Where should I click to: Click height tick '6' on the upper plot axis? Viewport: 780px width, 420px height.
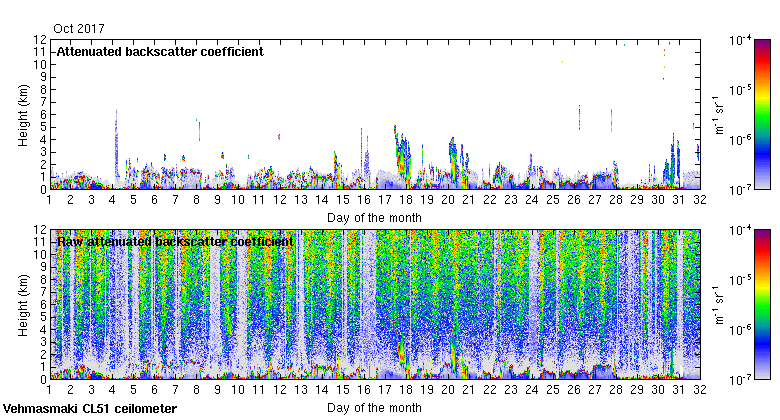tap(43, 114)
